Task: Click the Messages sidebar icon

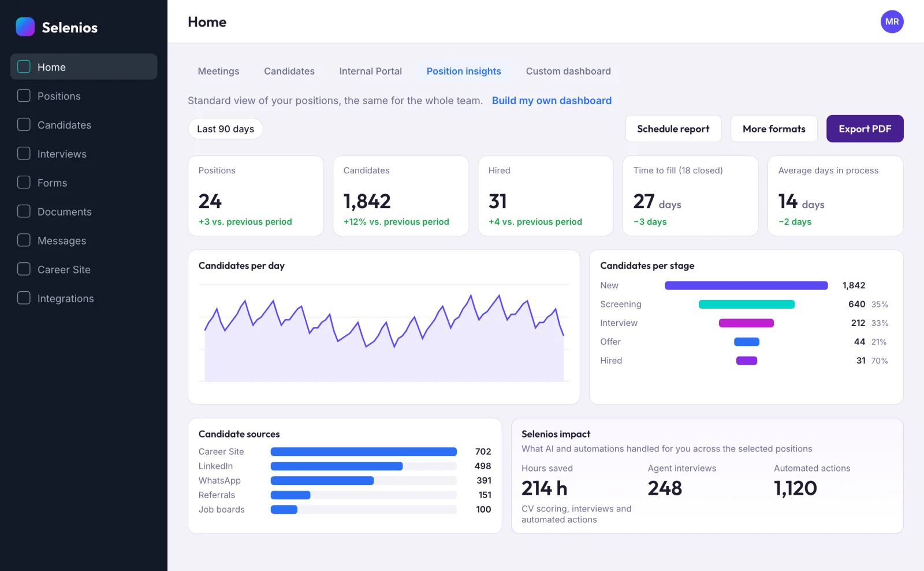Action: coord(24,240)
